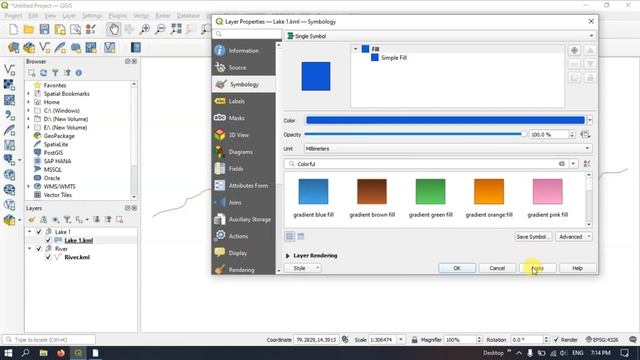Toggle the scale lock icon in status bar
The image size is (640, 360).
tap(414, 340)
